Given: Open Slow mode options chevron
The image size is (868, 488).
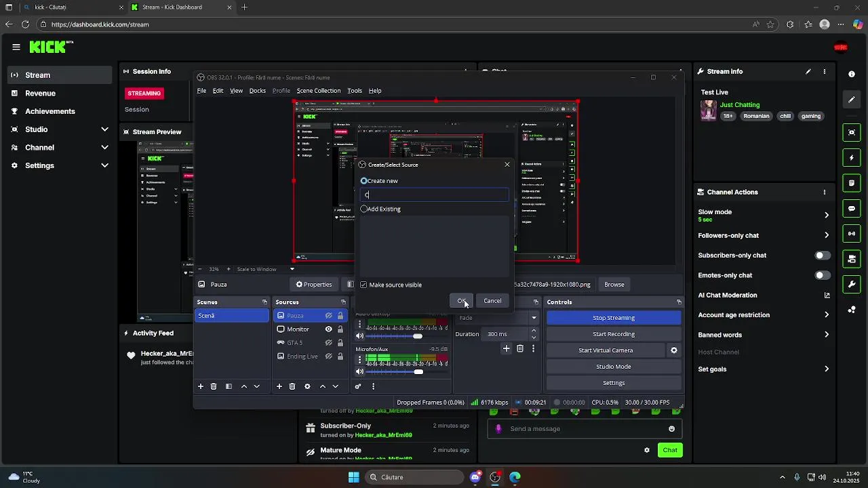Looking at the screenshot, I should [827, 215].
